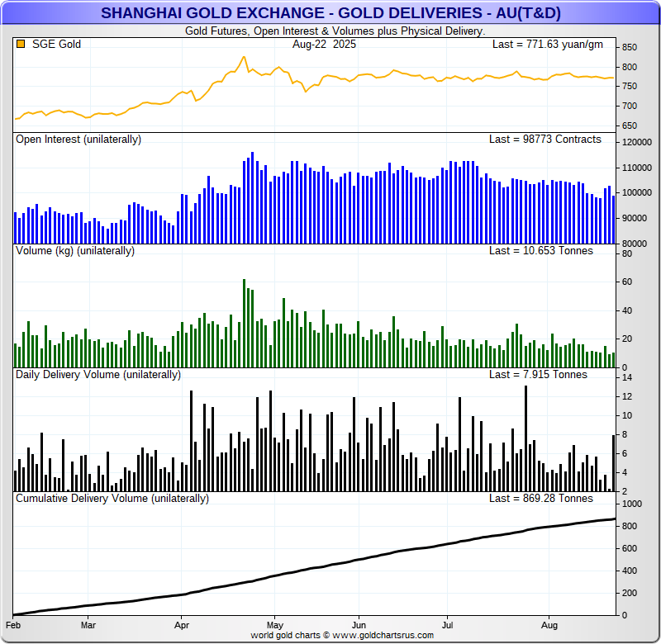Select the SGE Gold legend label
The height and width of the screenshot is (644, 661).
tap(56, 45)
